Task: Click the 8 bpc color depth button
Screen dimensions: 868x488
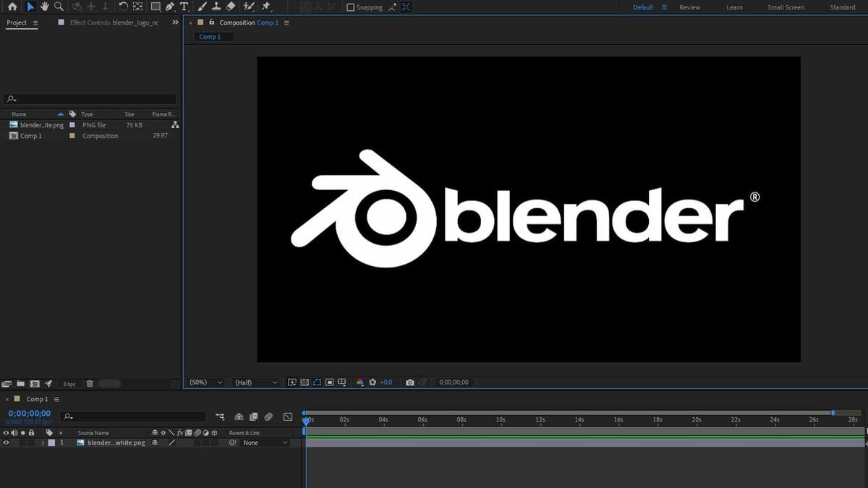Action: tap(69, 384)
